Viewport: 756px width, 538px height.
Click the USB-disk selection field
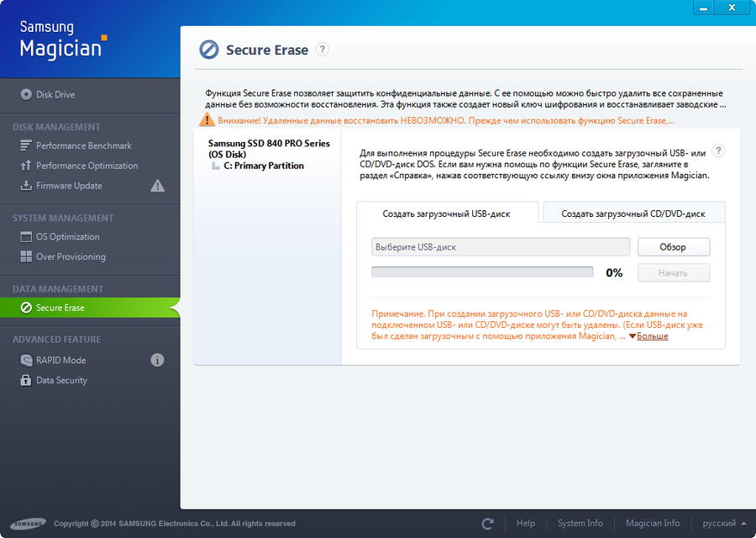point(500,246)
